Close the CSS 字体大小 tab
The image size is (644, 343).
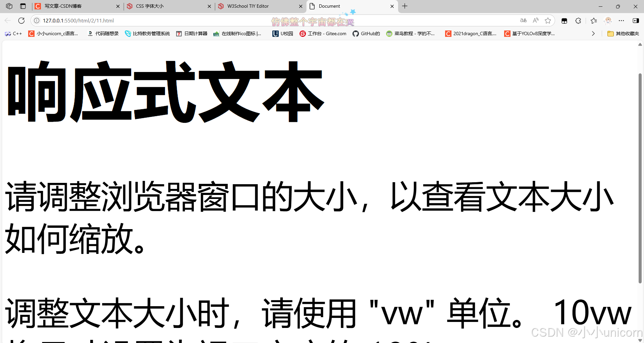point(209,6)
